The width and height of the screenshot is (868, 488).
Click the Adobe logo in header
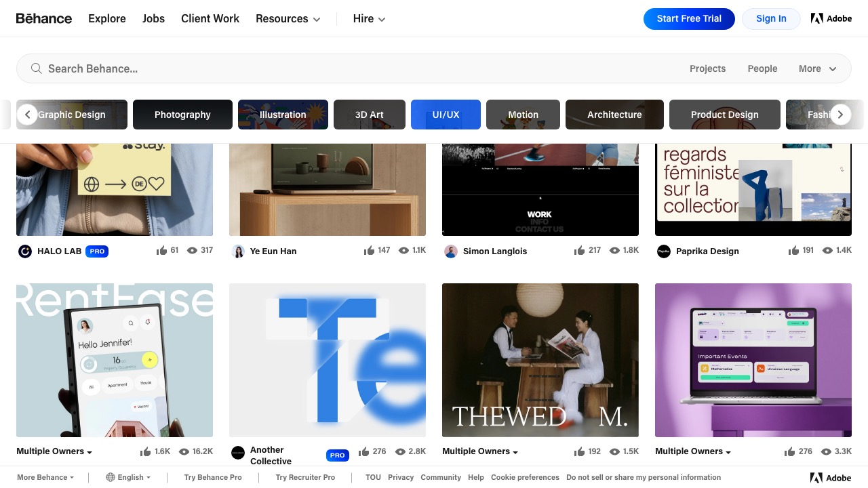(x=831, y=18)
